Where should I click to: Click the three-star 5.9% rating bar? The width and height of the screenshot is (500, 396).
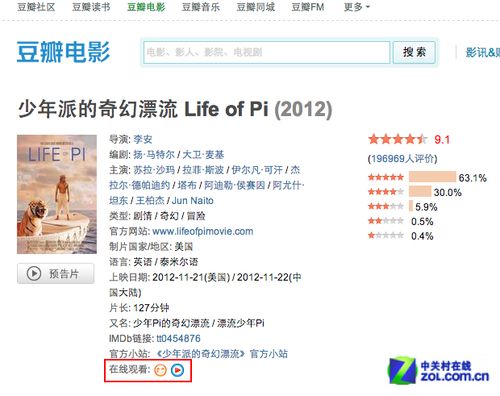pyautogui.click(x=411, y=206)
